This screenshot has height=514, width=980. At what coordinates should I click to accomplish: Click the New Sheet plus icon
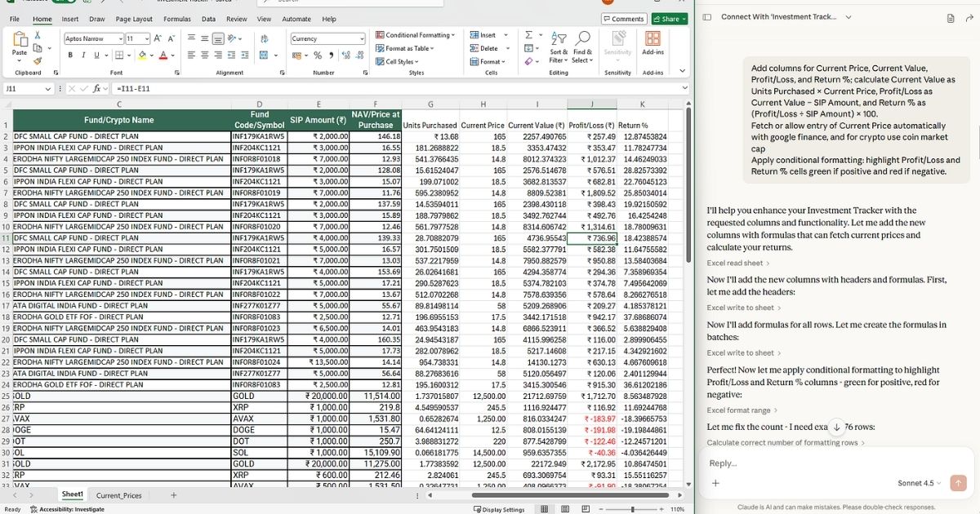coord(173,495)
